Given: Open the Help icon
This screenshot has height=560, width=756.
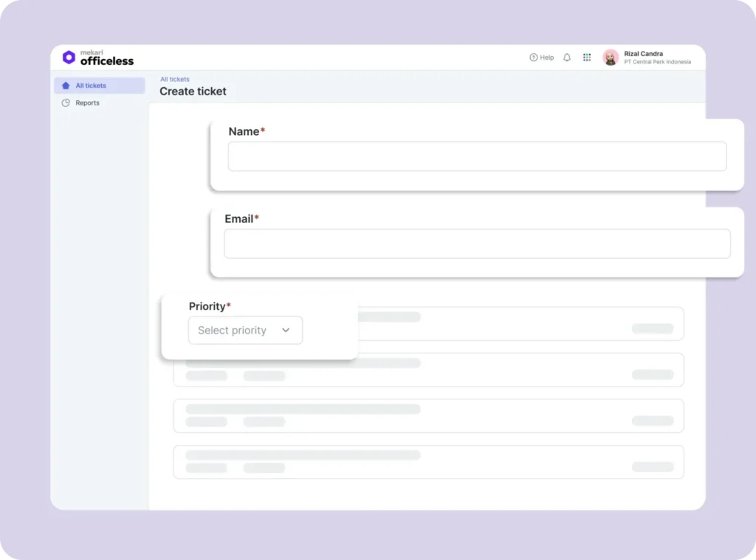Looking at the screenshot, I should point(542,57).
